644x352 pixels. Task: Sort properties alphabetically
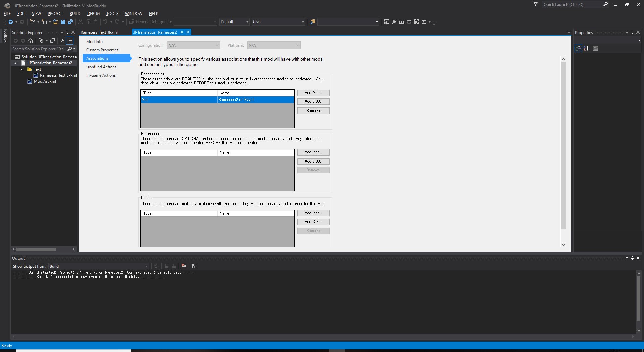(586, 48)
